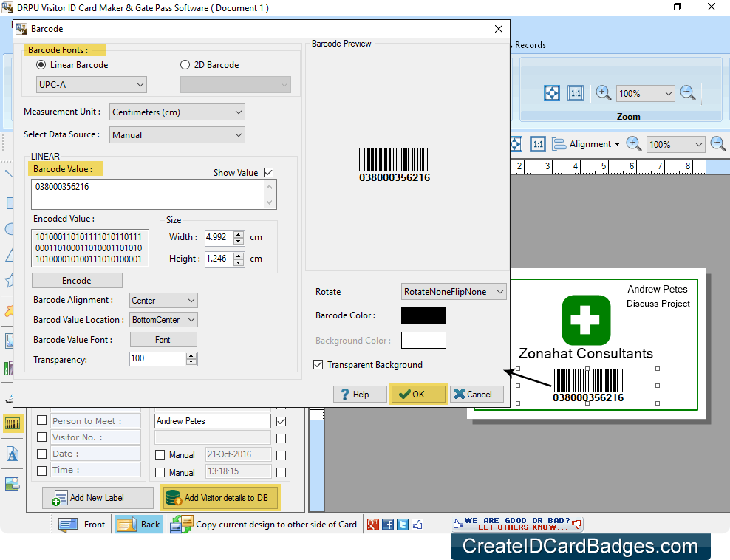Click the 1:1 icon beside Alignment in toolbar
Viewport: 730px width, 560px height.
pos(538,144)
